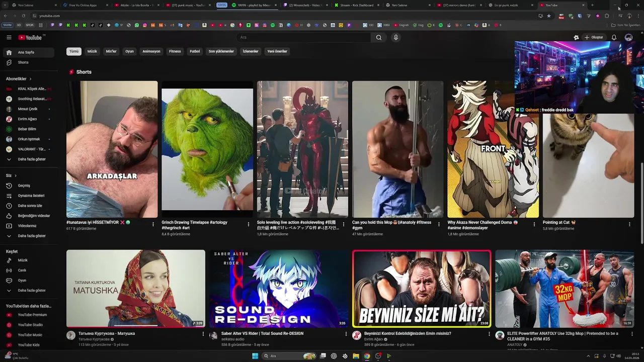Select the Animasyon filter chip
Screen dimensions: 644x362
coord(151,51)
